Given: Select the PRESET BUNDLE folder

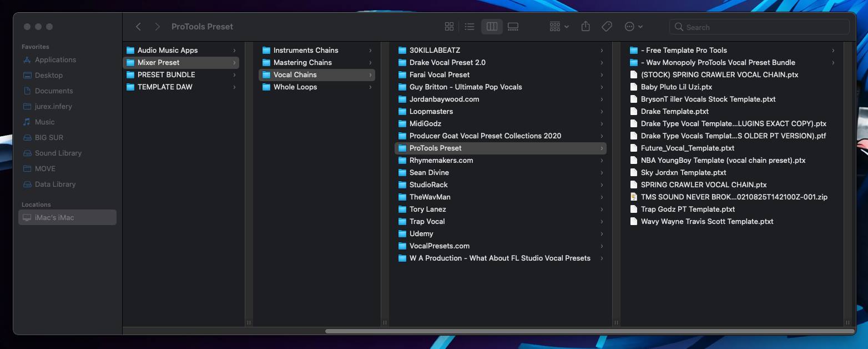Looking at the screenshot, I should point(181,74).
